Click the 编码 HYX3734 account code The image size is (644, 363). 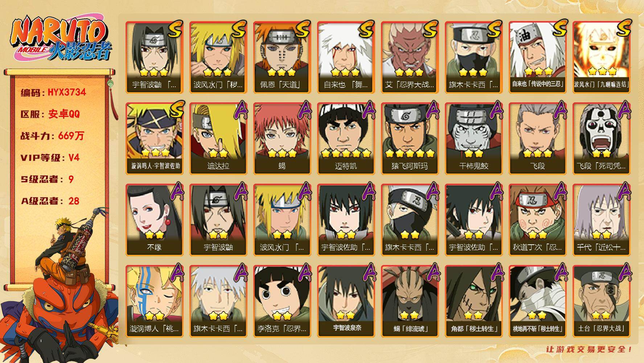click(x=53, y=92)
